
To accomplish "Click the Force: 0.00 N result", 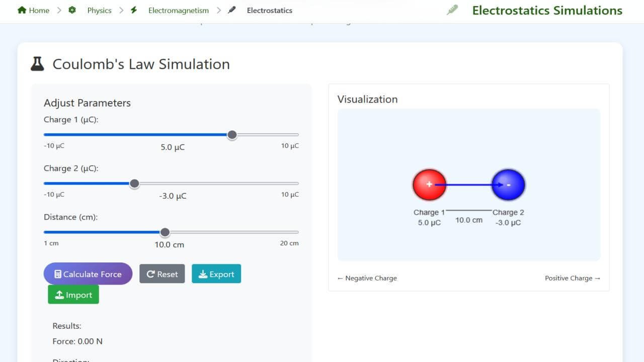I will click(77, 341).
